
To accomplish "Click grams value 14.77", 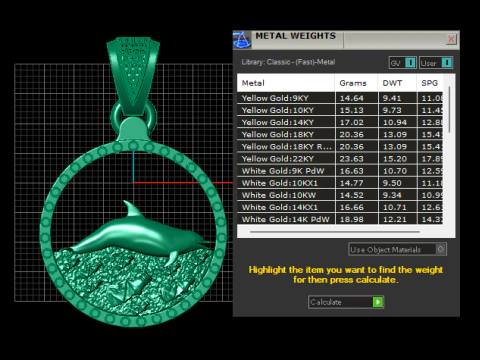I will coord(351,183).
